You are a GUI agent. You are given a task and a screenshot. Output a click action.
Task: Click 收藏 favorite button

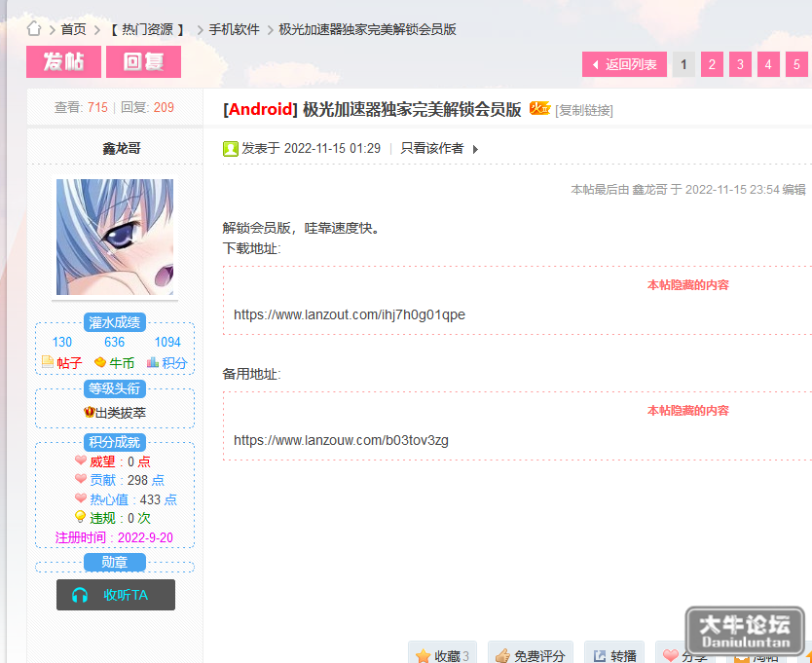click(443, 652)
